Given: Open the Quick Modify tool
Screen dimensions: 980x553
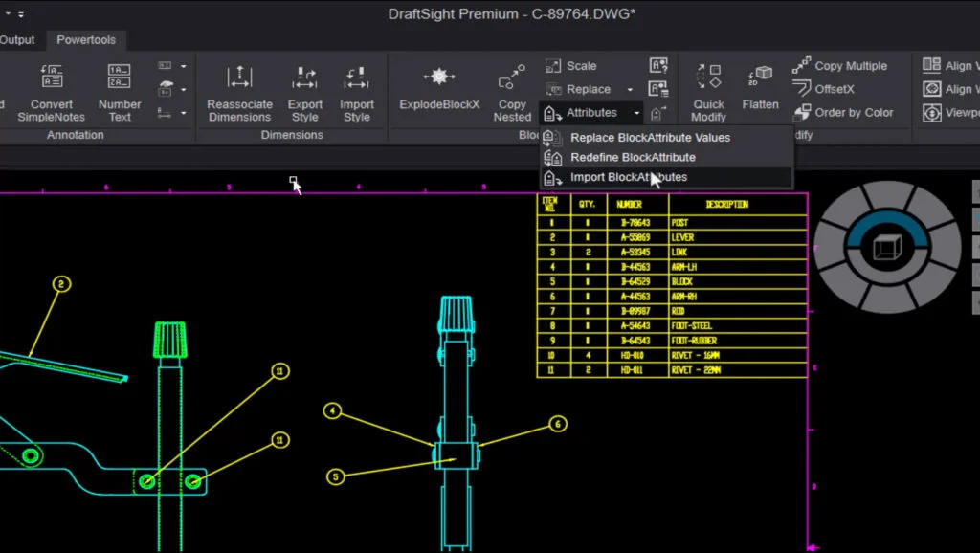Looking at the screenshot, I should (x=708, y=93).
